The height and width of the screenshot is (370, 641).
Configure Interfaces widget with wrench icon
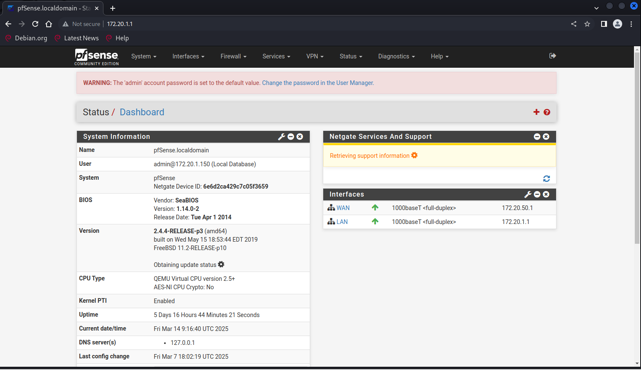click(x=528, y=194)
